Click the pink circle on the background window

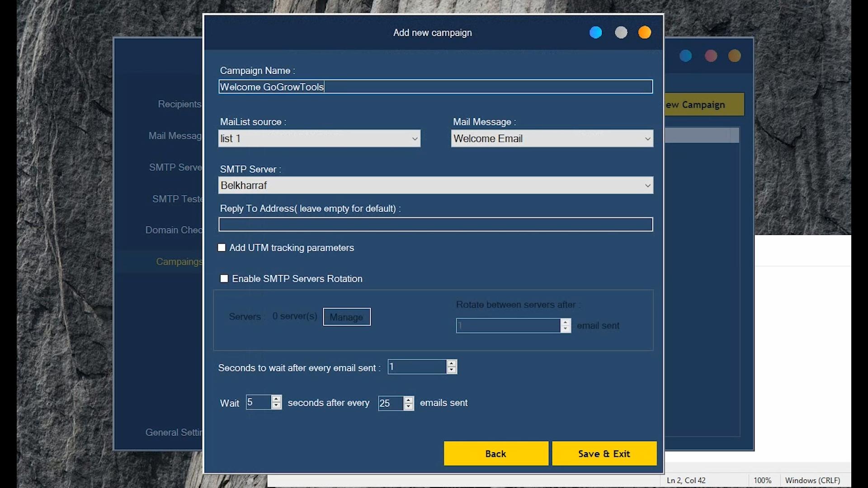tap(711, 56)
